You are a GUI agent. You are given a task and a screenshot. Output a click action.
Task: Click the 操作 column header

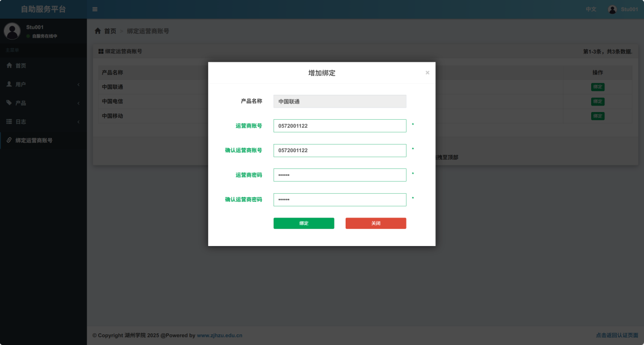pos(597,73)
